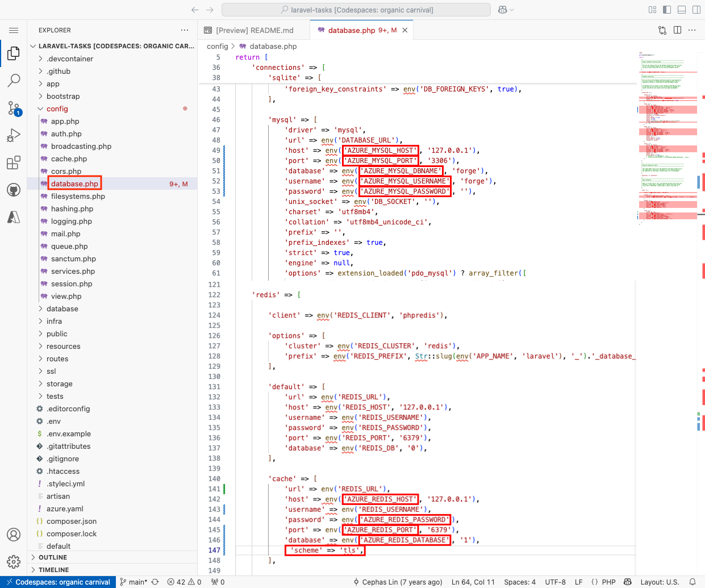705x588 pixels.
Task: Click Codespaces: organic carnival remote indicator
Action: click(x=57, y=582)
